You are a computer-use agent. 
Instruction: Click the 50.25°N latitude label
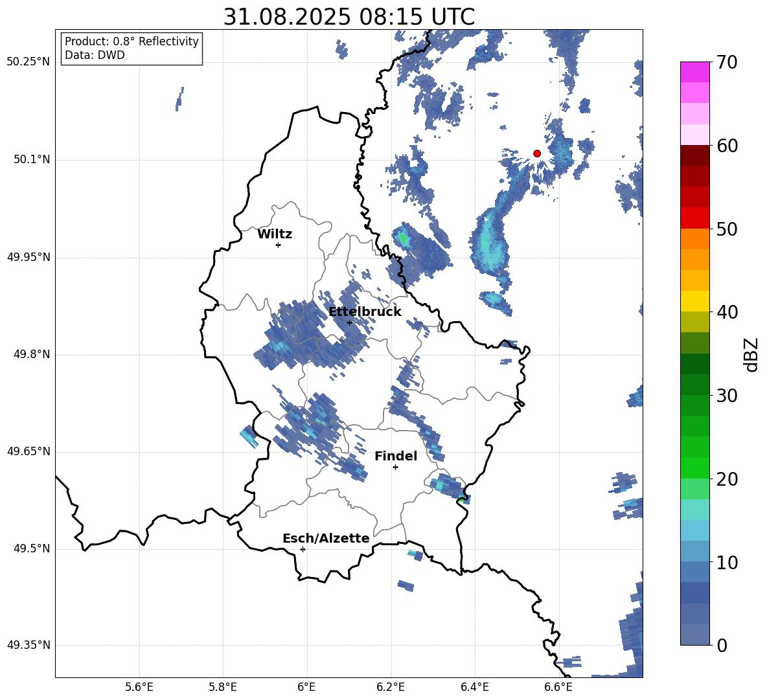click(29, 62)
